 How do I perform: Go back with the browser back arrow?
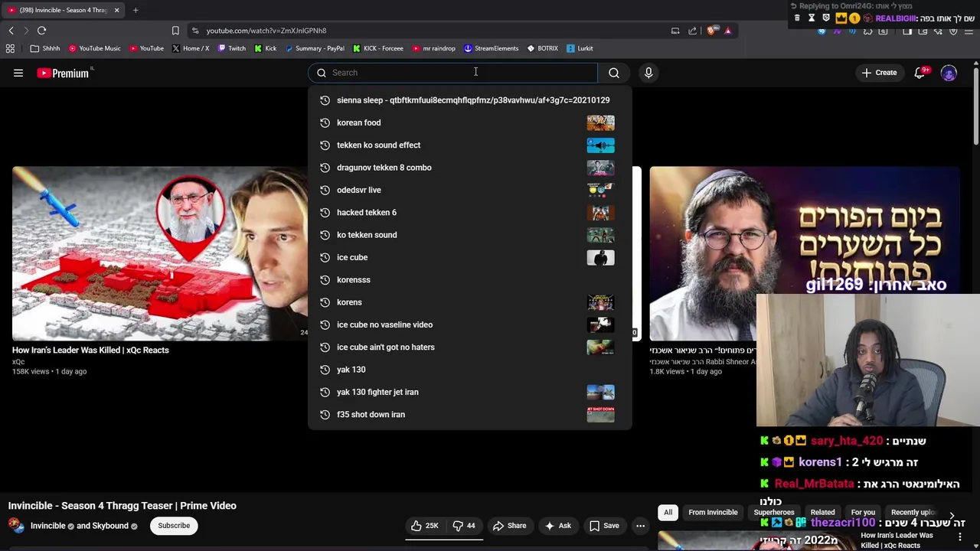[11, 31]
